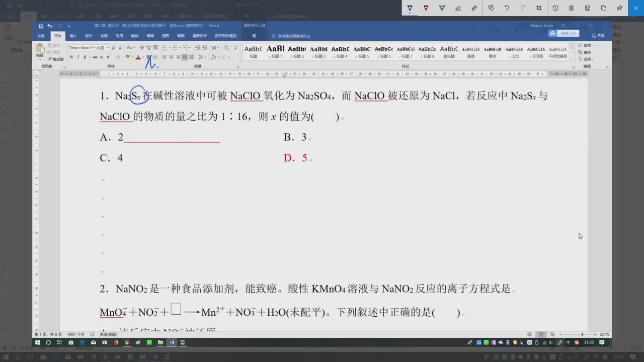Share the sketch via share icon
The image size is (644, 362).
[620, 8]
